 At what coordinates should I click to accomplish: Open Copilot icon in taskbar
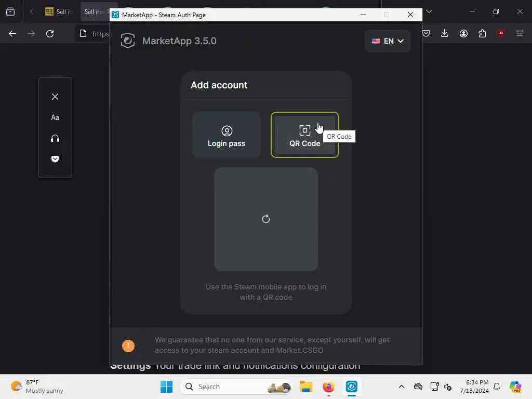point(515,387)
